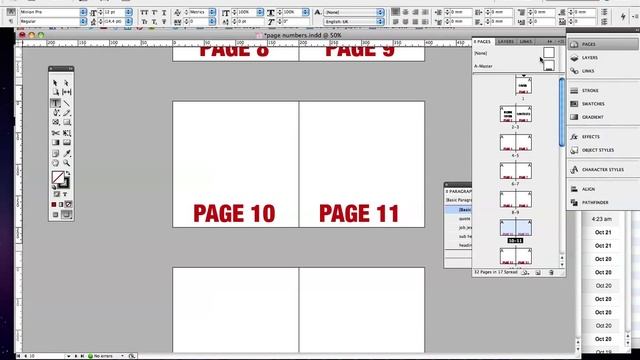Select the Line tool

click(67, 103)
